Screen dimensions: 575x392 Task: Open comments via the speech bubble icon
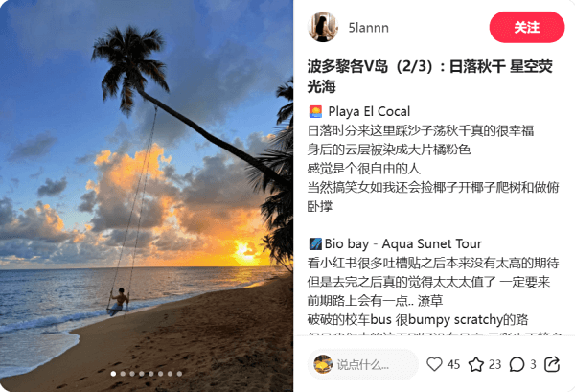[517, 364]
